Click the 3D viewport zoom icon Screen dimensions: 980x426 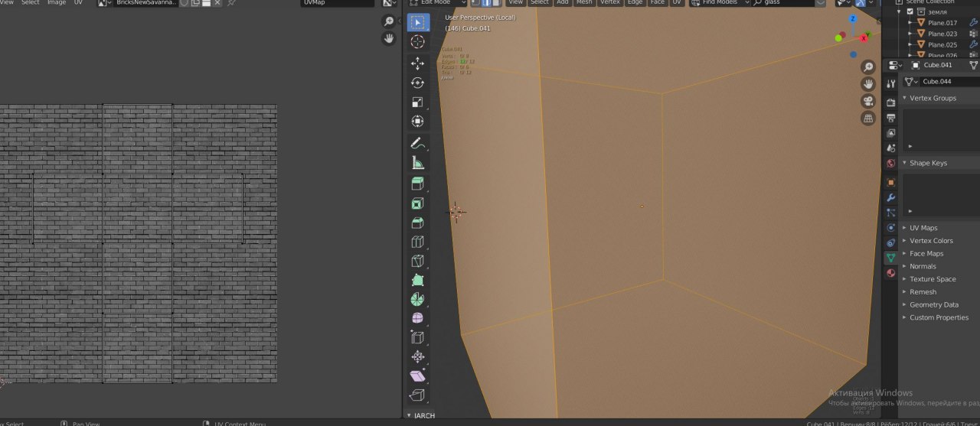point(868,67)
